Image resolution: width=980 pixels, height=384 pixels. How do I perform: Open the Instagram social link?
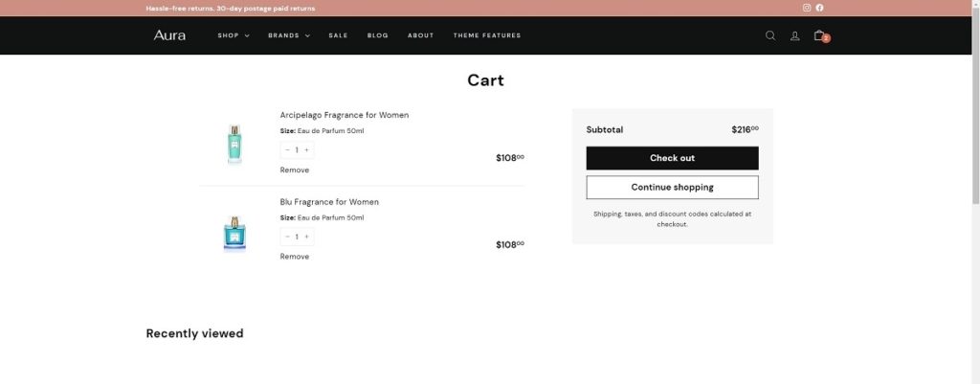(807, 8)
